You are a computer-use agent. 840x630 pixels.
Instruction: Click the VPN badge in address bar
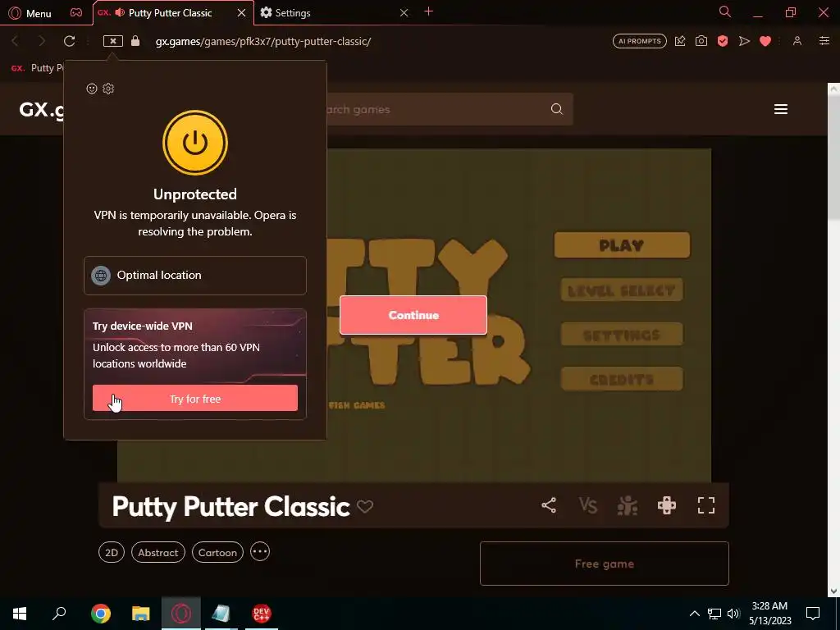coord(113,41)
